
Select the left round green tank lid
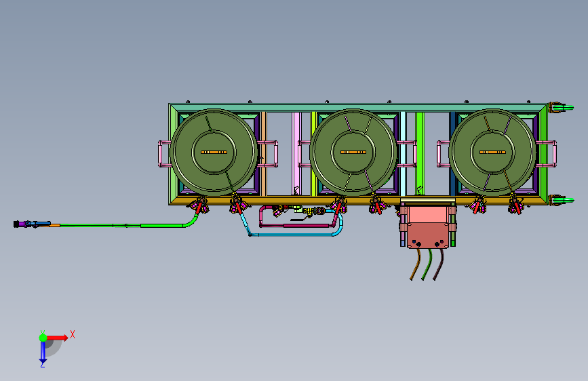(214, 153)
